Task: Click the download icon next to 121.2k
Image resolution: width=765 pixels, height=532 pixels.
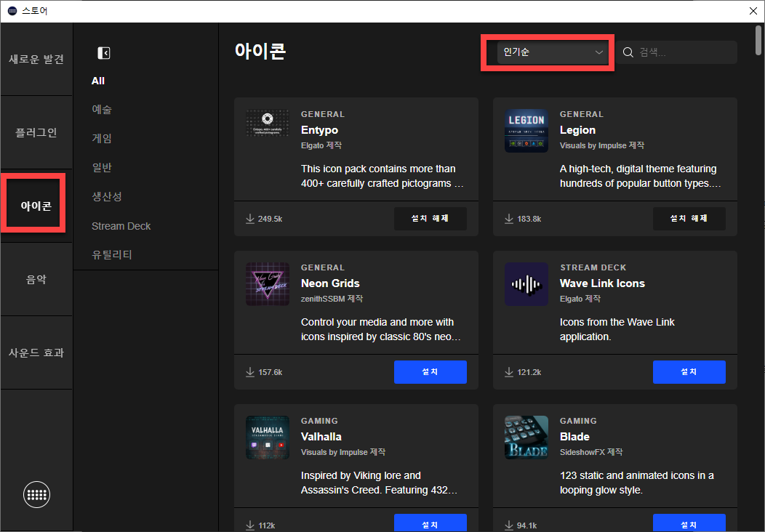Action: 509,372
